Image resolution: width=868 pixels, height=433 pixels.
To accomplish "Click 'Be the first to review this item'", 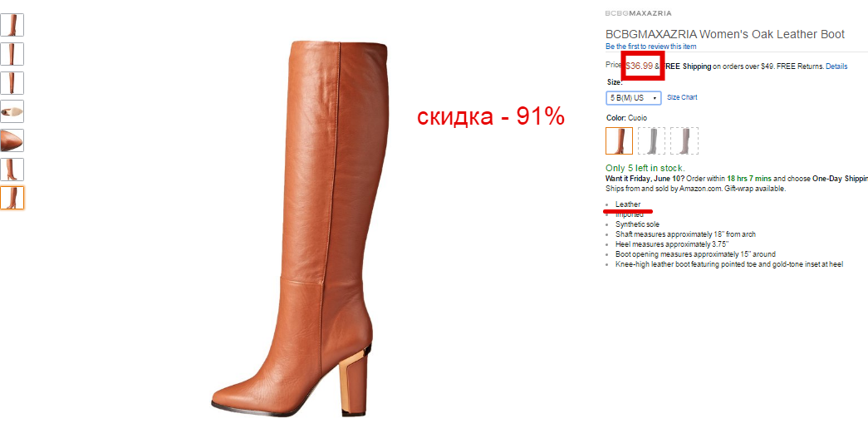I will coord(651,47).
